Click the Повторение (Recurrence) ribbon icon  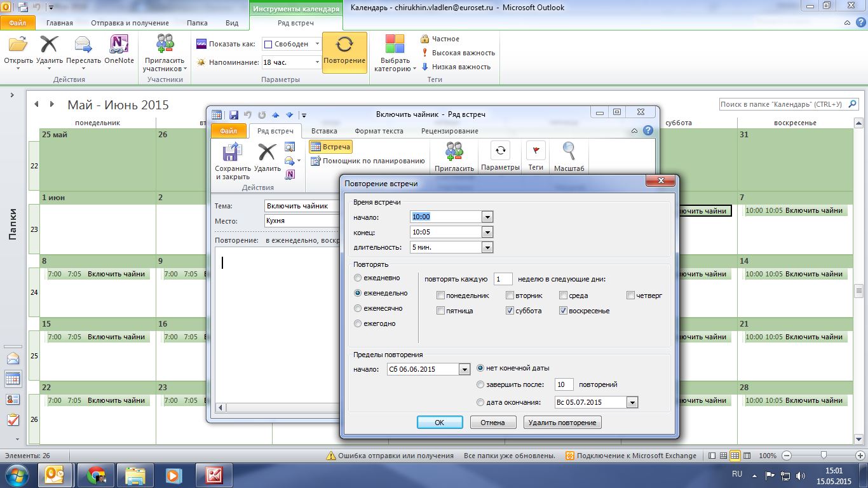click(344, 46)
